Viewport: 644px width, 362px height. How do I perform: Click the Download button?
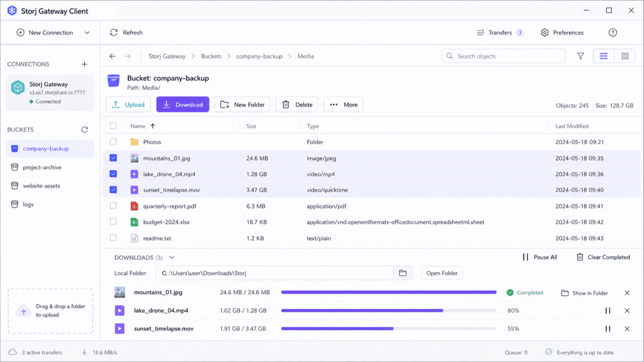(x=183, y=105)
